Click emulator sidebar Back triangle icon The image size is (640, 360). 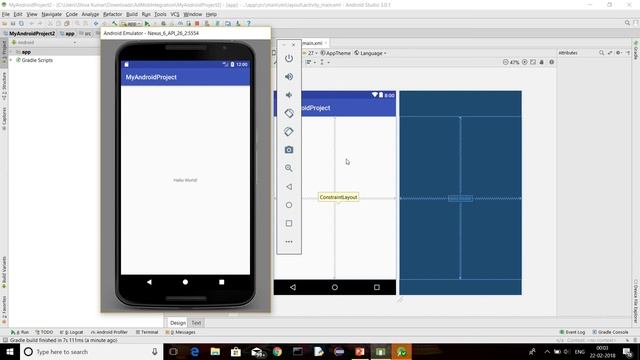tap(289, 187)
